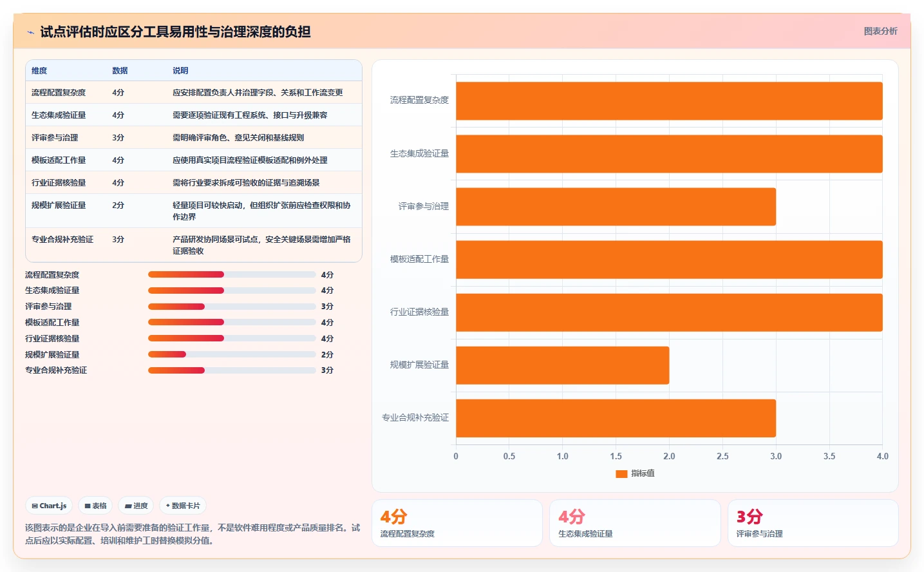Click the x-axis tick 4.0
Screen dimensions: 924x572
(882, 456)
